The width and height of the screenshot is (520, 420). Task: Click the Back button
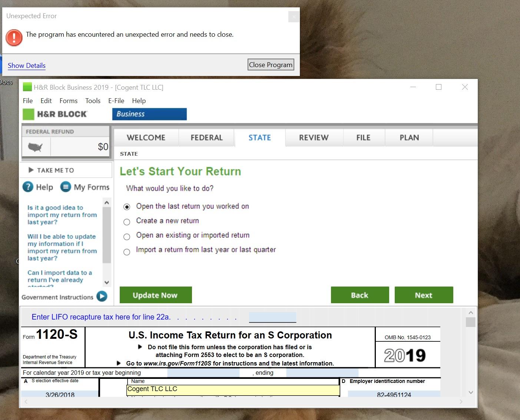point(360,295)
